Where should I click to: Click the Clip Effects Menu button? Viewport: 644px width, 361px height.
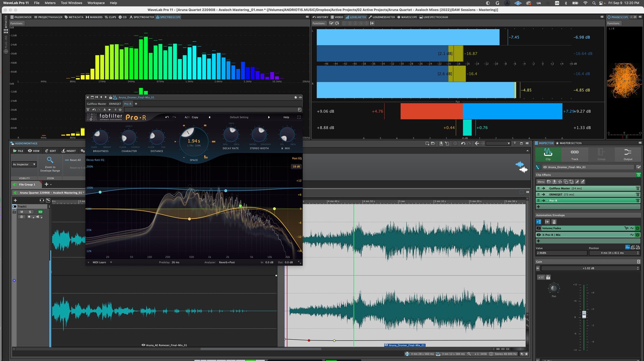pyautogui.click(x=541, y=182)
